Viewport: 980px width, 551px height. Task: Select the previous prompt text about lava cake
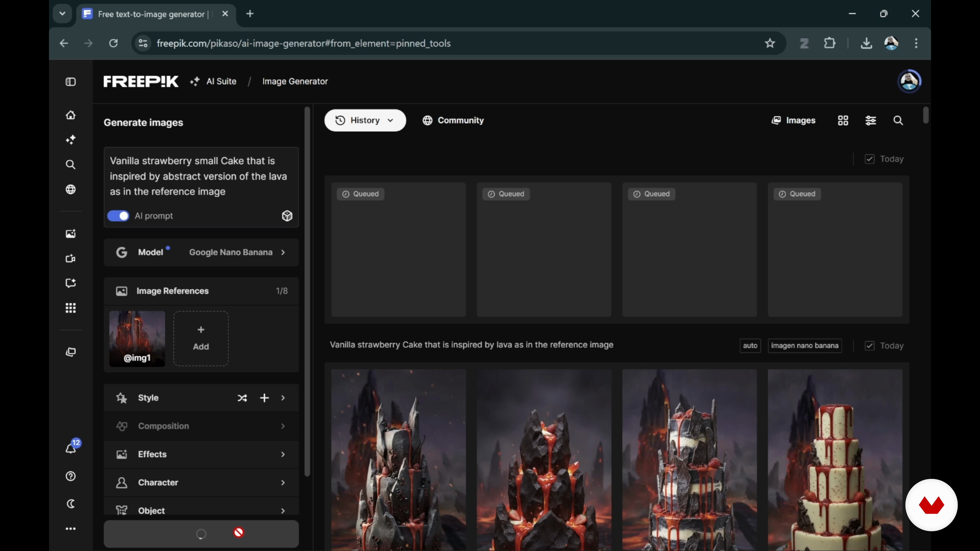pyautogui.click(x=471, y=345)
